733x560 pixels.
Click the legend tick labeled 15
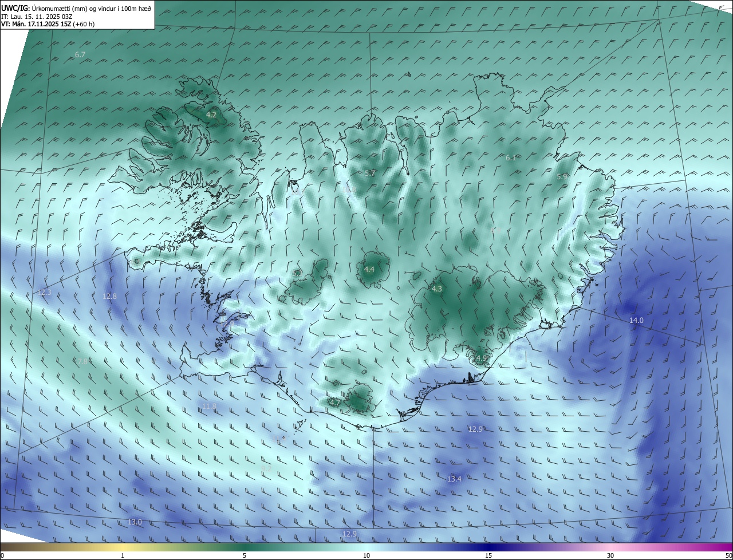coord(488,556)
